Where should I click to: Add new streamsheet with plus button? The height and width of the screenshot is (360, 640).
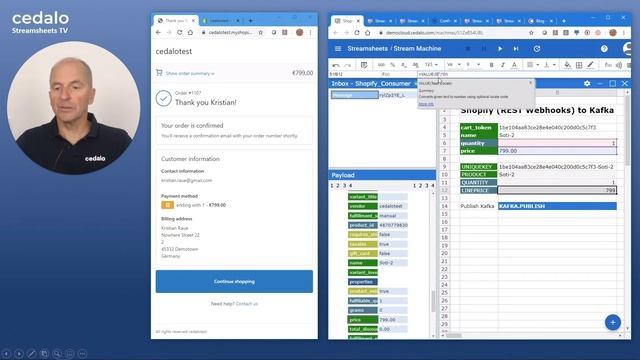[x=613, y=322]
